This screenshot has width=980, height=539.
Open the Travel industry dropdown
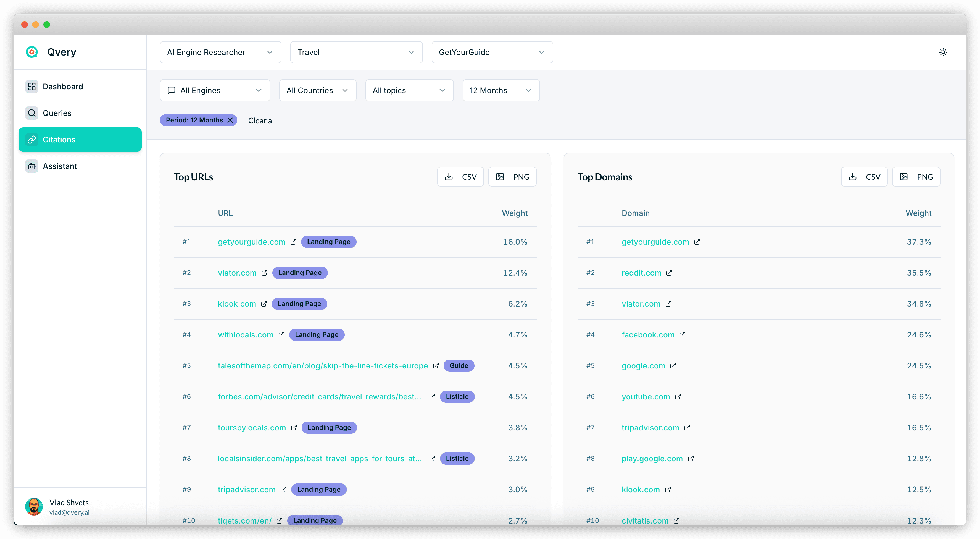point(356,52)
